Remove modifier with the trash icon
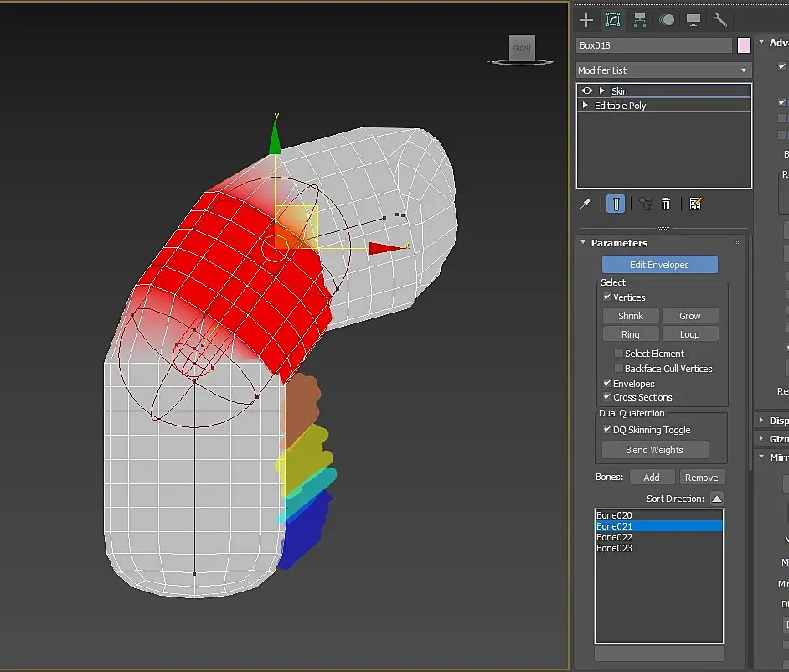 666,204
